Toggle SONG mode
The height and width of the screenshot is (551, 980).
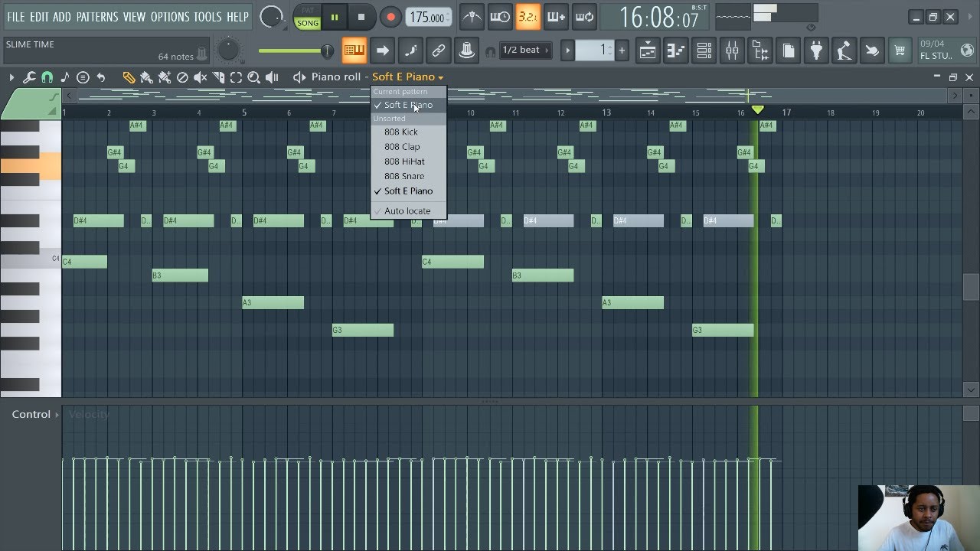tap(308, 23)
